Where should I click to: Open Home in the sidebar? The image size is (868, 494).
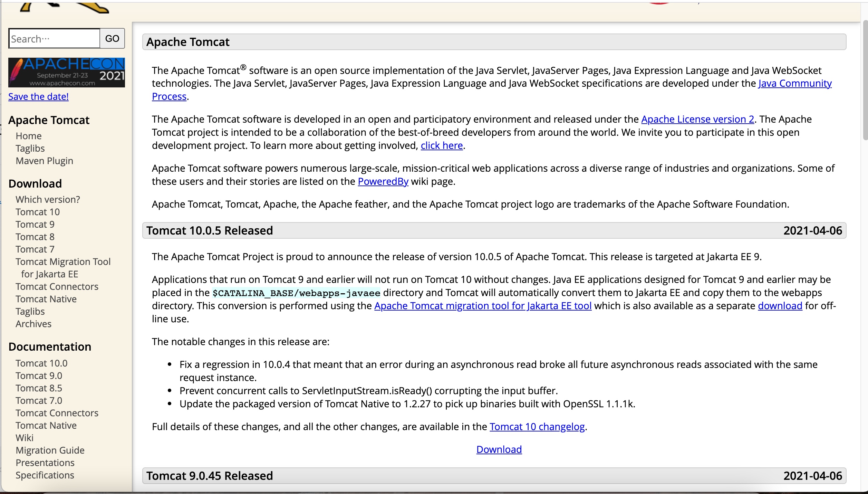click(29, 136)
